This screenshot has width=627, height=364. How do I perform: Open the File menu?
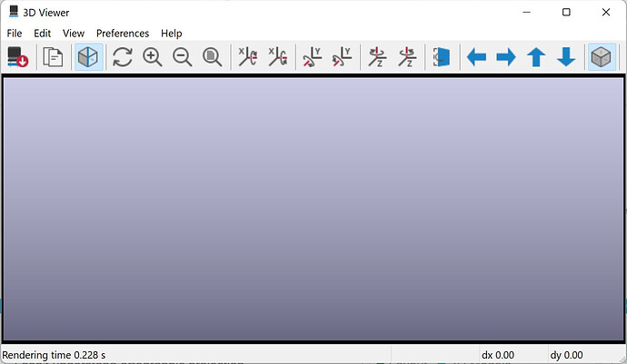coord(15,34)
